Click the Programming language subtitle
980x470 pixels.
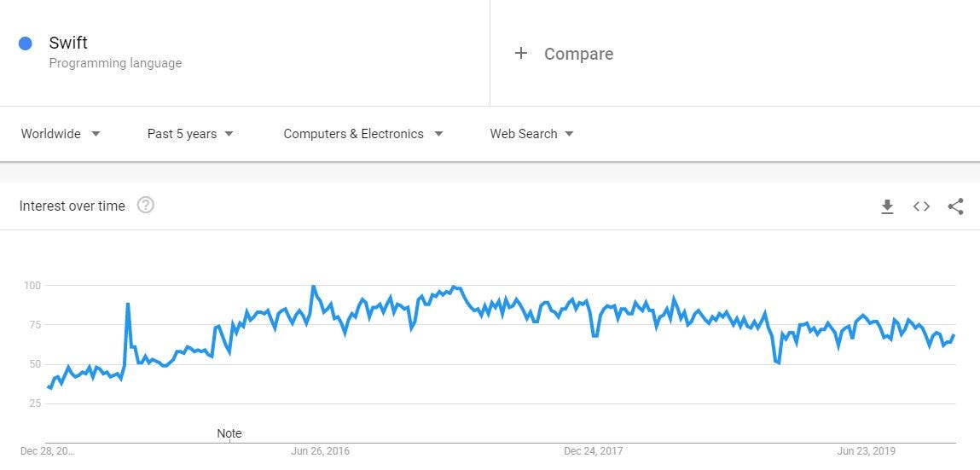click(116, 63)
